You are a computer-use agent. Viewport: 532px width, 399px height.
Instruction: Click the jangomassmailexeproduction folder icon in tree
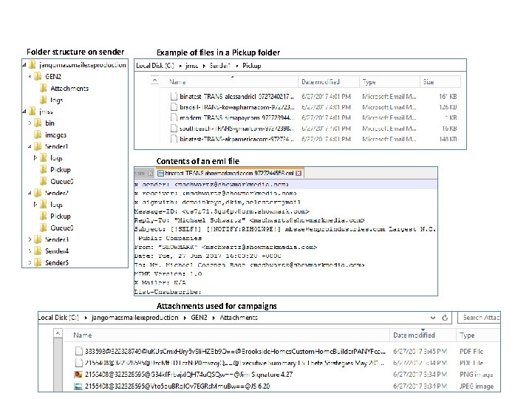[33, 65]
